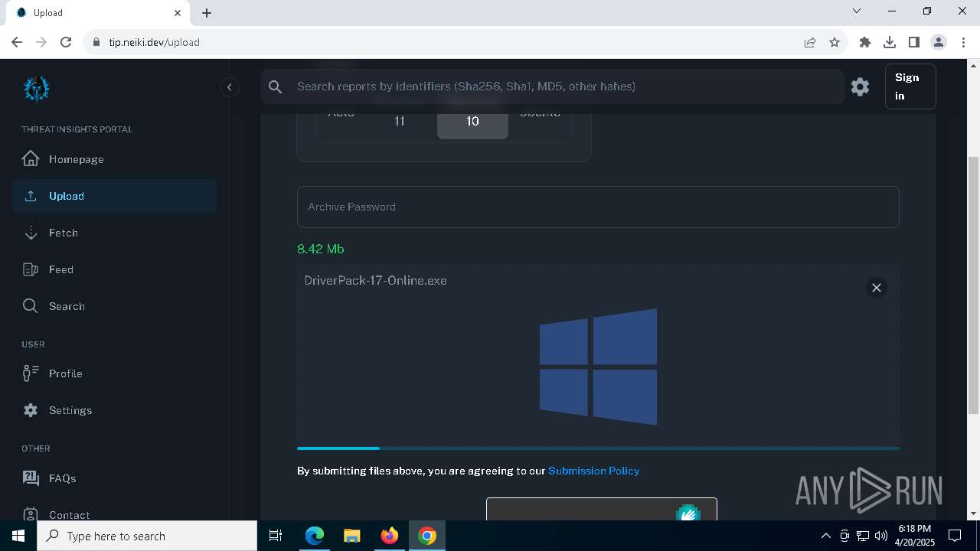Image resolution: width=980 pixels, height=551 pixels.
Task: Open a new tab with the plus button
Action: (x=207, y=13)
